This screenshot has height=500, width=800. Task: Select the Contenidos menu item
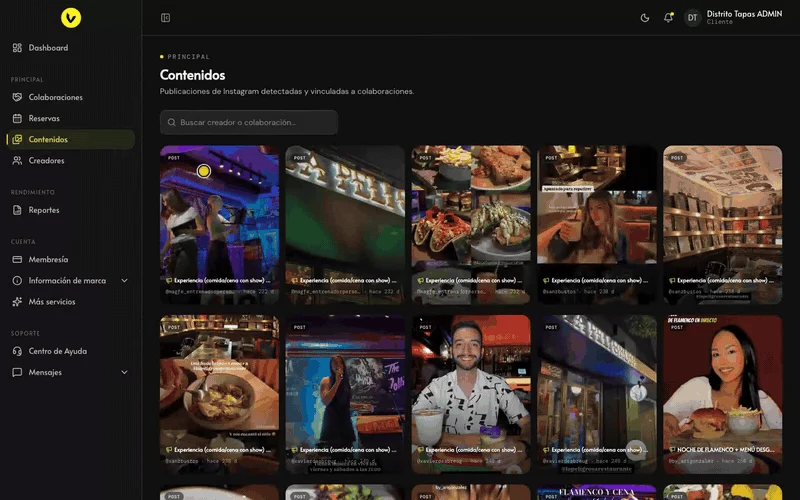pos(70,139)
